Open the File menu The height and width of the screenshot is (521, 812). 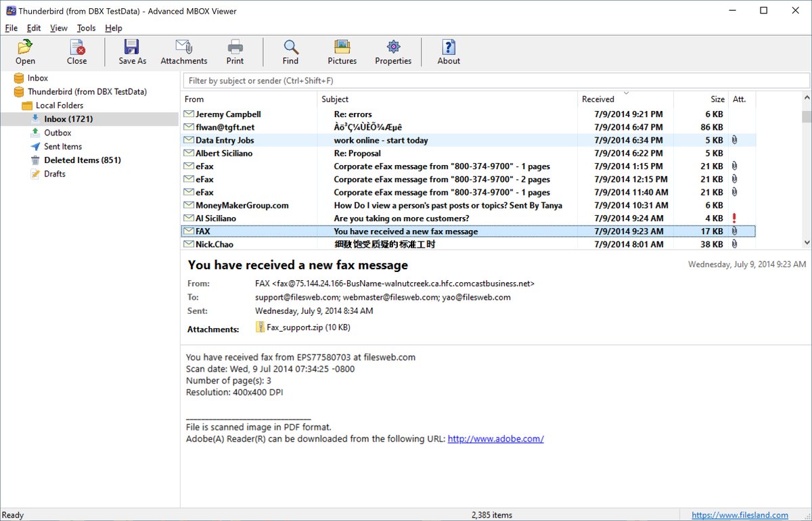[12, 28]
